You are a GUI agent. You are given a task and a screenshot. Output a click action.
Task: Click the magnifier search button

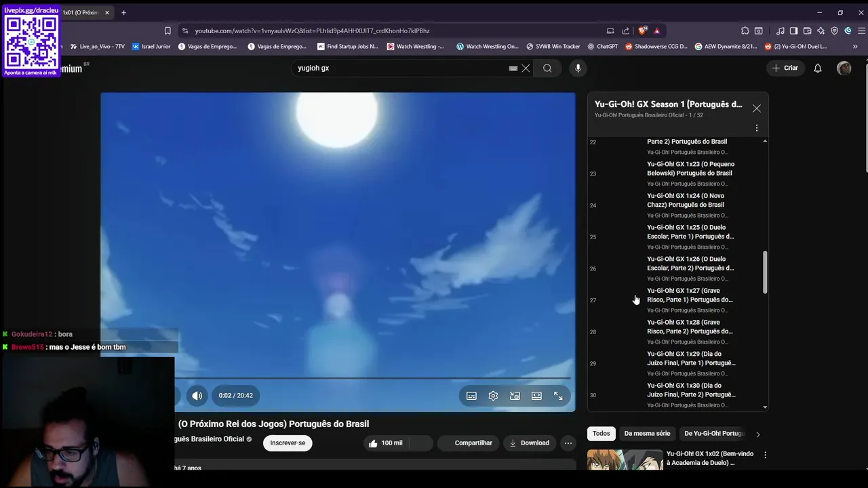click(x=547, y=68)
